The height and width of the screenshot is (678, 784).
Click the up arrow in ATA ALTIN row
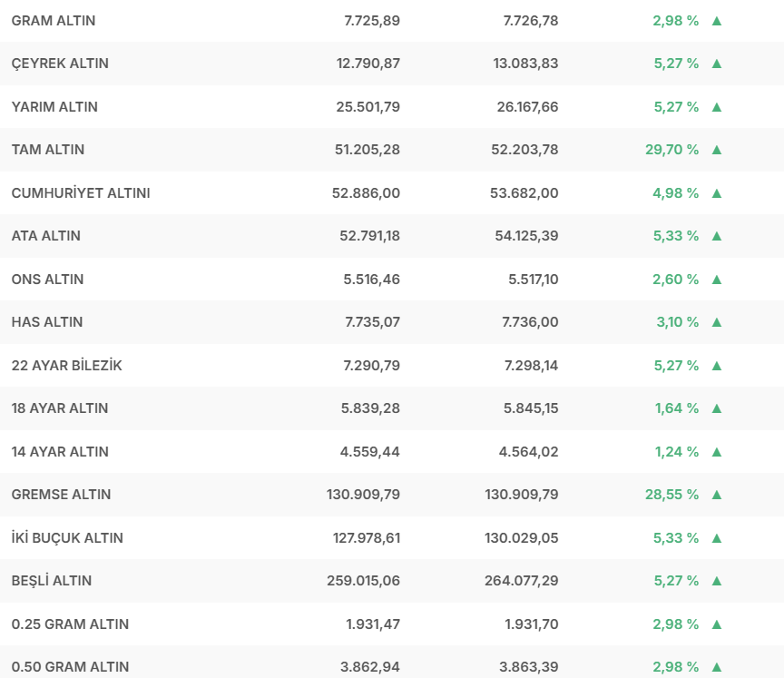(716, 236)
